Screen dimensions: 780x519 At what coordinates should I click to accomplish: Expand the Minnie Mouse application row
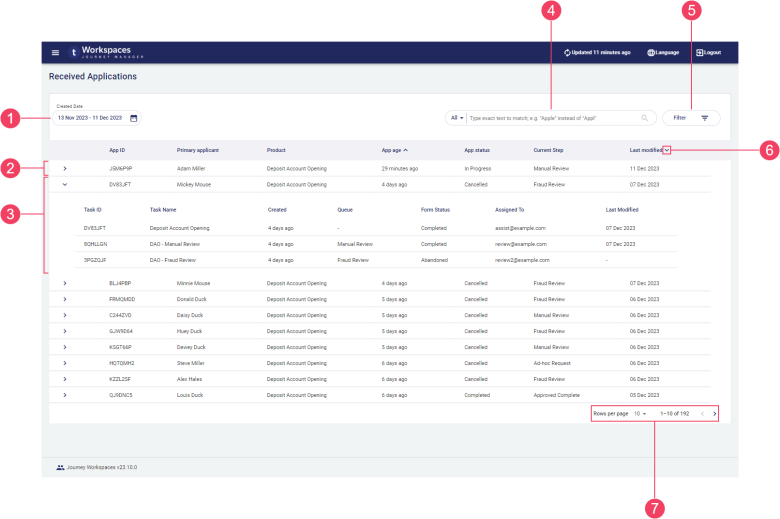coord(65,283)
